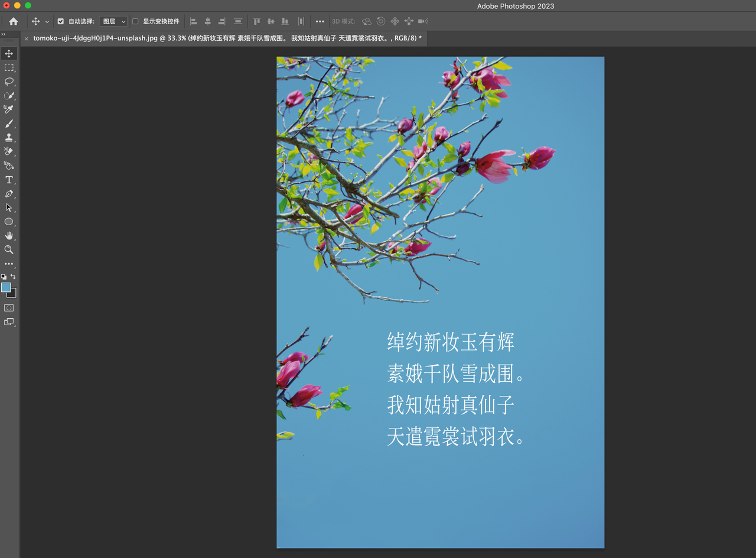Select the Hand tool
The width and height of the screenshot is (756, 558).
pyautogui.click(x=8, y=235)
